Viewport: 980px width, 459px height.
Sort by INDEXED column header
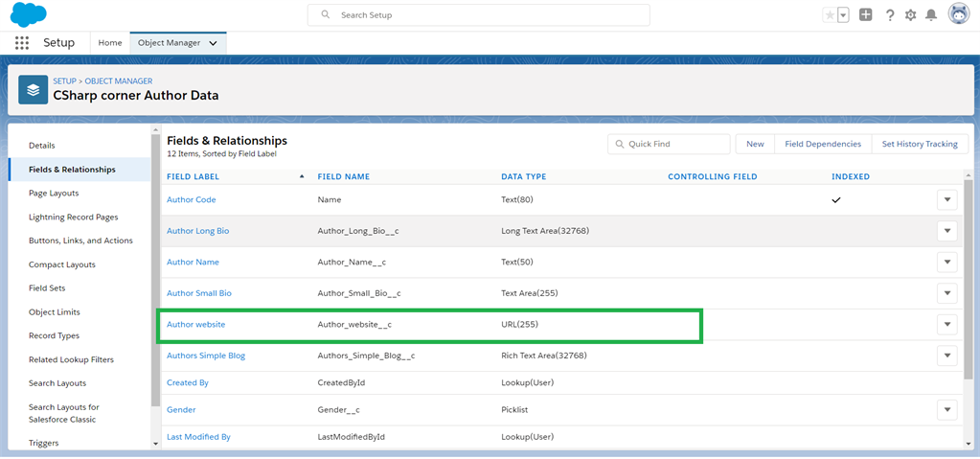coord(851,177)
